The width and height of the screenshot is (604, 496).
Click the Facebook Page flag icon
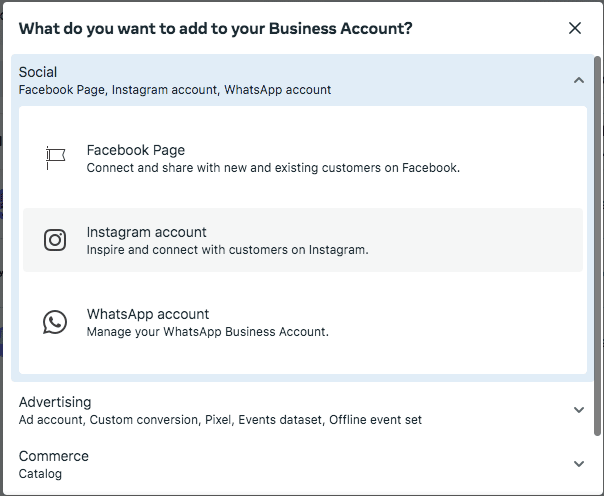[x=55, y=158]
